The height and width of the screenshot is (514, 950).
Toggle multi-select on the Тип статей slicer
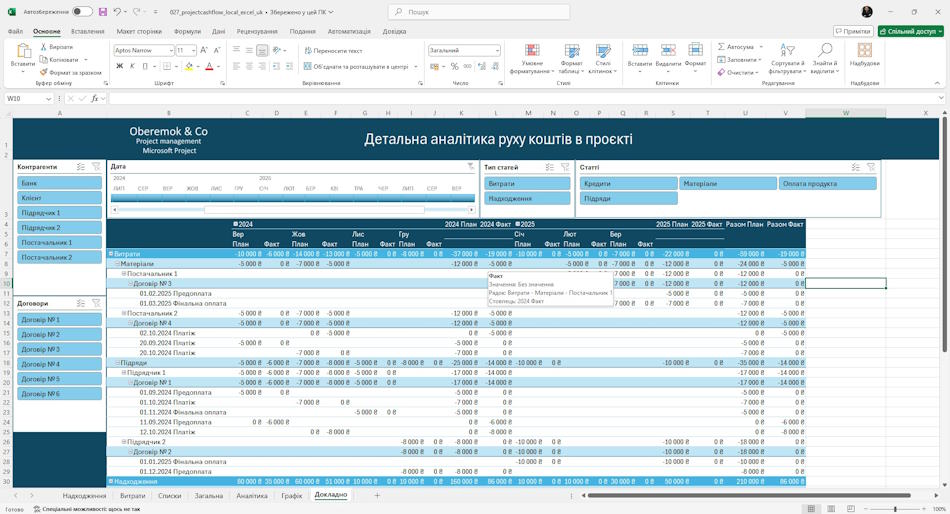(550, 167)
